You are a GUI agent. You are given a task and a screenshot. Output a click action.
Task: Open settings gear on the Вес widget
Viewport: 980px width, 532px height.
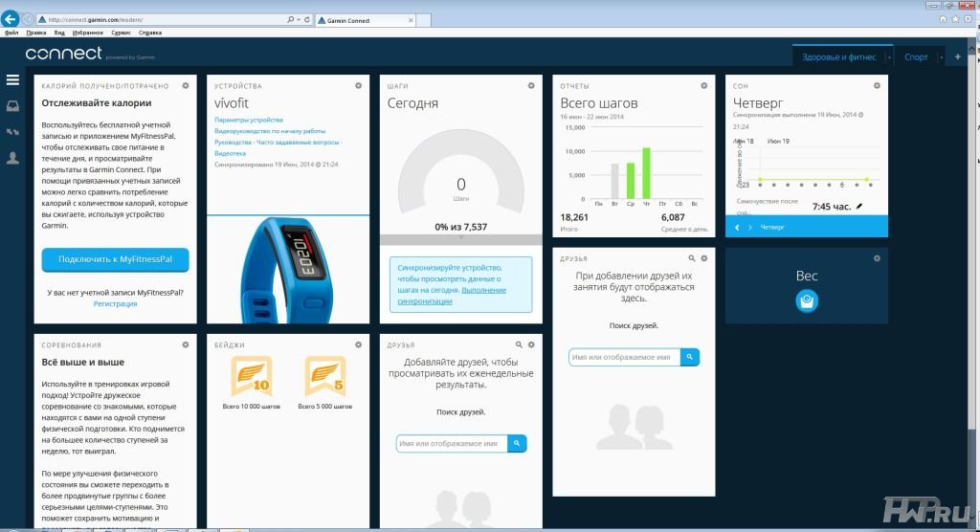pos(877,258)
